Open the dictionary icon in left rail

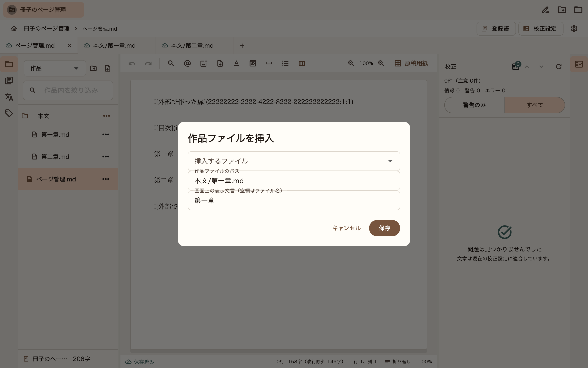[x=9, y=81]
